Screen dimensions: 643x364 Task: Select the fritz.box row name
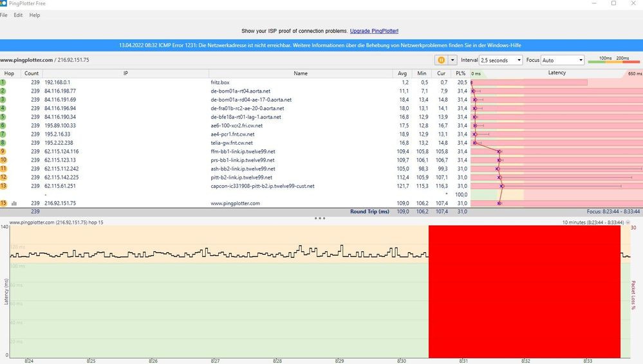220,82
